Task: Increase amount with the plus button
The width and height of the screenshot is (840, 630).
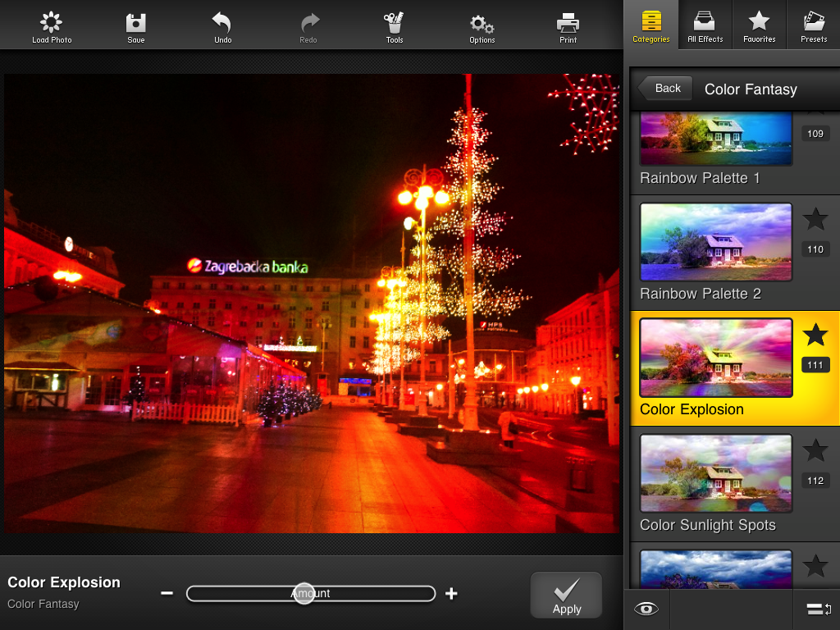Action: click(451, 594)
